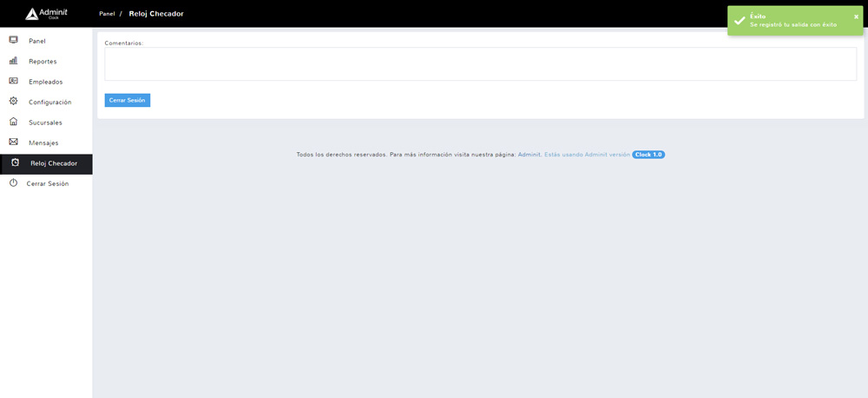Focus the Comentarios text box
868x398 pixels.
480,64
